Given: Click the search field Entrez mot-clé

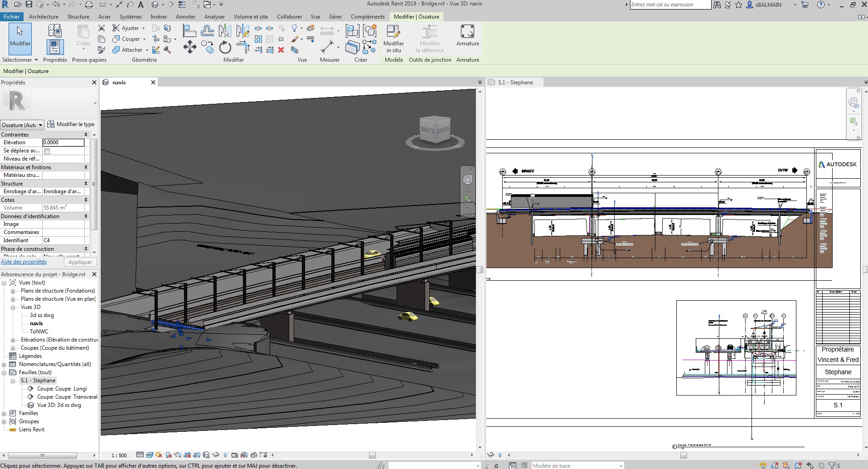Looking at the screenshot, I should (x=670, y=5).
